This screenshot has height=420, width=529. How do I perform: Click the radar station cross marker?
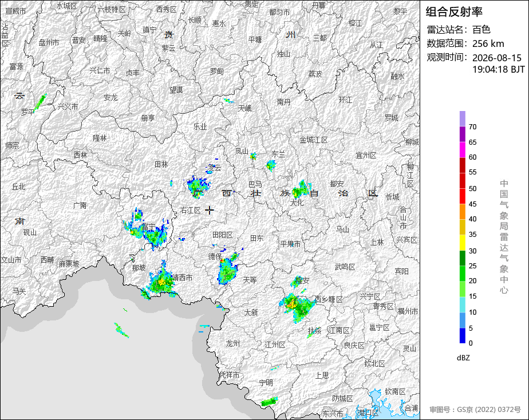click(210, 210)
